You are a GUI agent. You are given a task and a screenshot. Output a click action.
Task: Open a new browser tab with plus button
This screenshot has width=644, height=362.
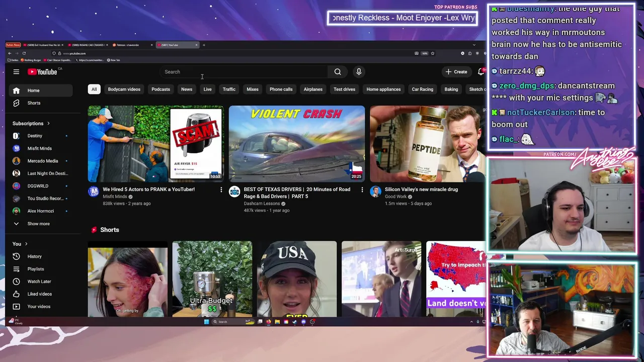click(x=204, y=45)
